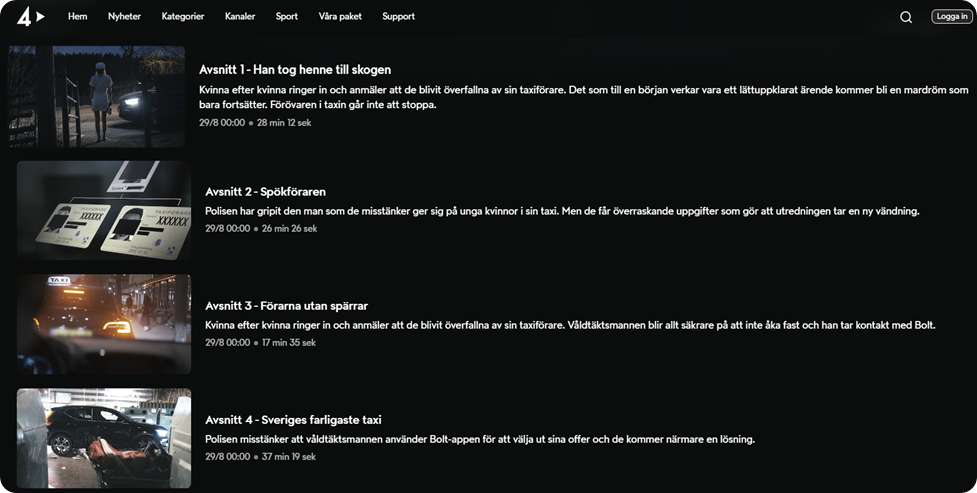The width and height of the screenshot is (977, 493).
Task: Go to the Support page
Action: 399,16
